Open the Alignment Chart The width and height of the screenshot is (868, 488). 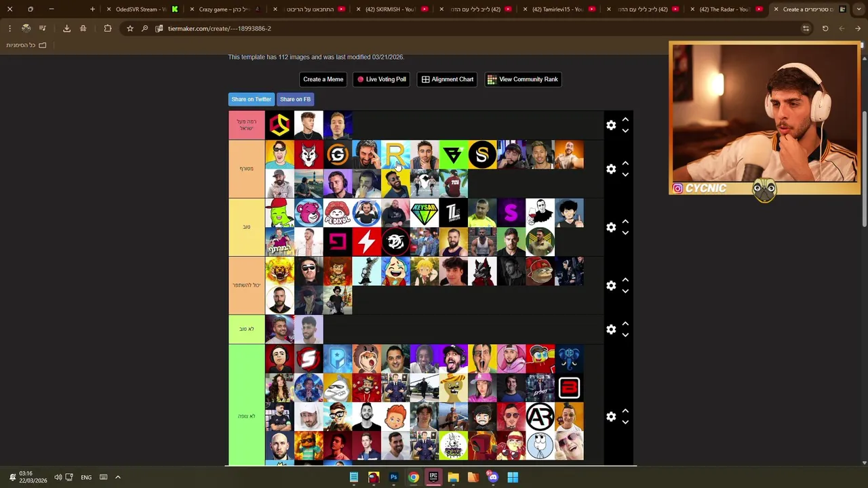click(x=448, y=79)
